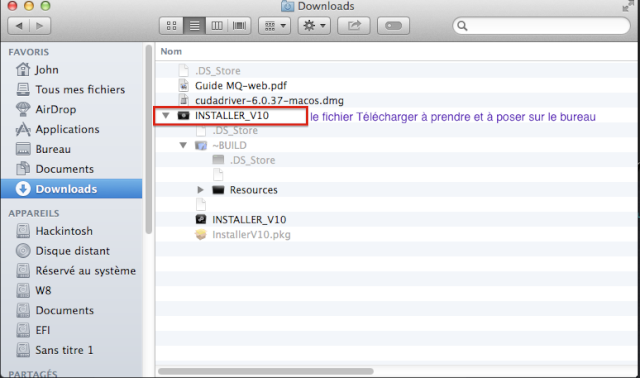Go forward with the right arrow button

click(x=40, y=26)
